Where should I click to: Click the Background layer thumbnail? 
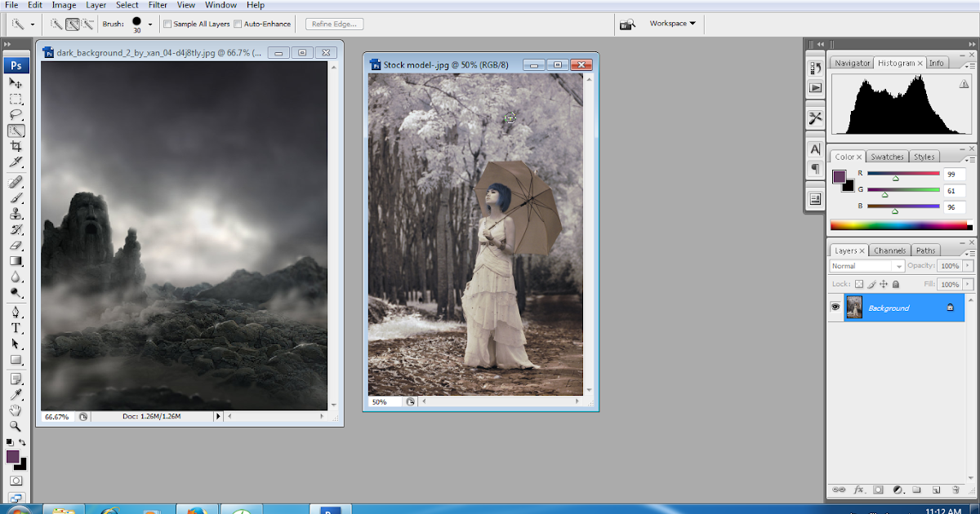click(x=854, y=307)
